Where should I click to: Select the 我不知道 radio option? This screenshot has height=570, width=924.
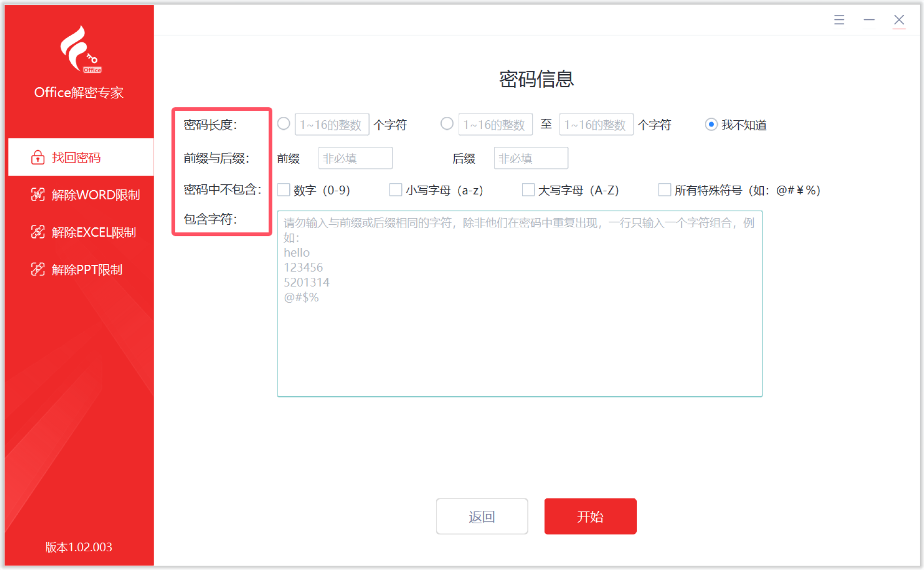pyautogui.click(x=711, y=125)
